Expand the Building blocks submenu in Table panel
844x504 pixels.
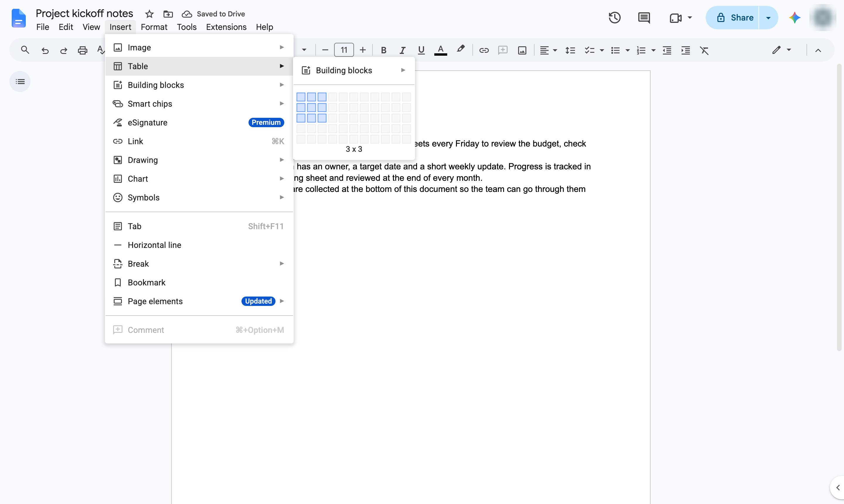click(353, 70)
